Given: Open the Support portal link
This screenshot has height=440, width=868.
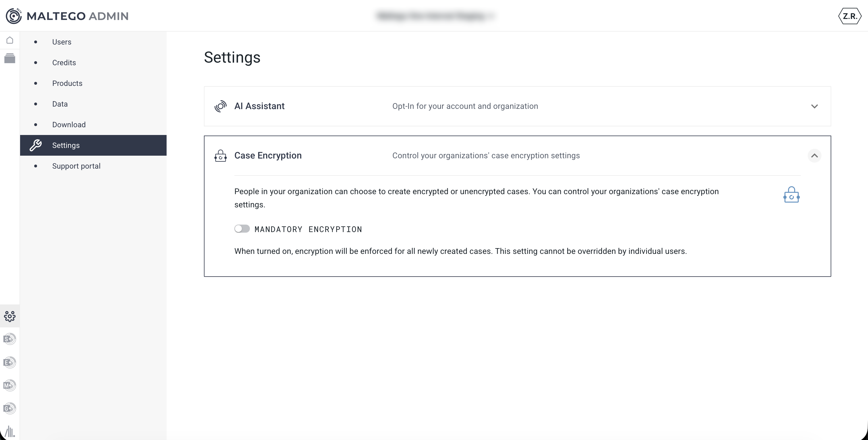Looking at the screenshot, I should [76, 166].
